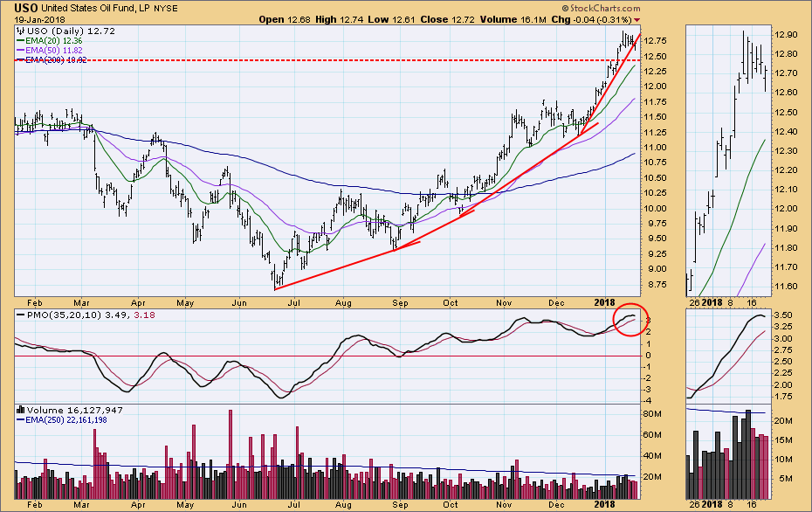Click the 'Volume 16.1M' header value
Screen dimensions: 812x512
(513, 20)
